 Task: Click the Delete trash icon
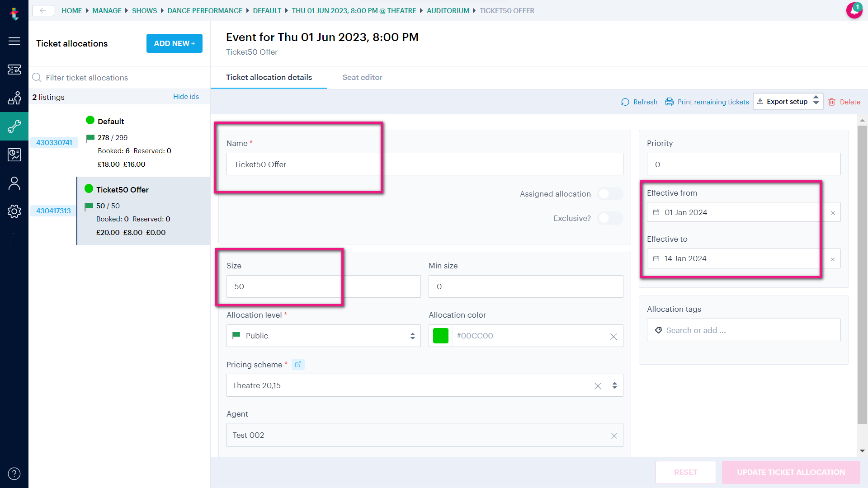(831, 102)
